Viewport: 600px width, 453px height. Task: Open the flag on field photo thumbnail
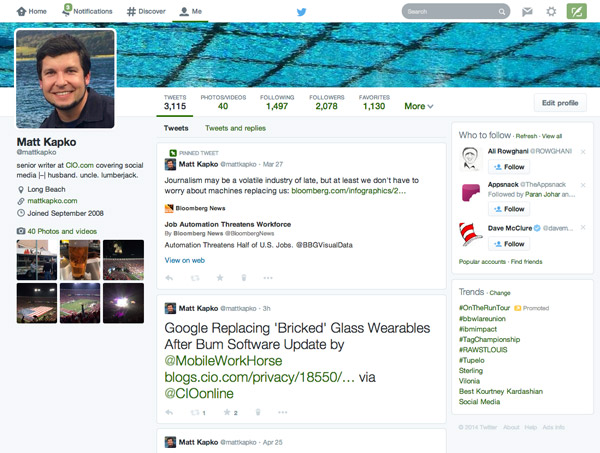37,303
